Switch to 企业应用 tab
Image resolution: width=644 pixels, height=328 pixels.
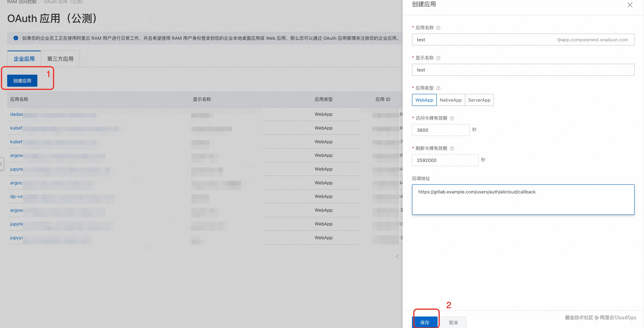(x=24, y=59)
